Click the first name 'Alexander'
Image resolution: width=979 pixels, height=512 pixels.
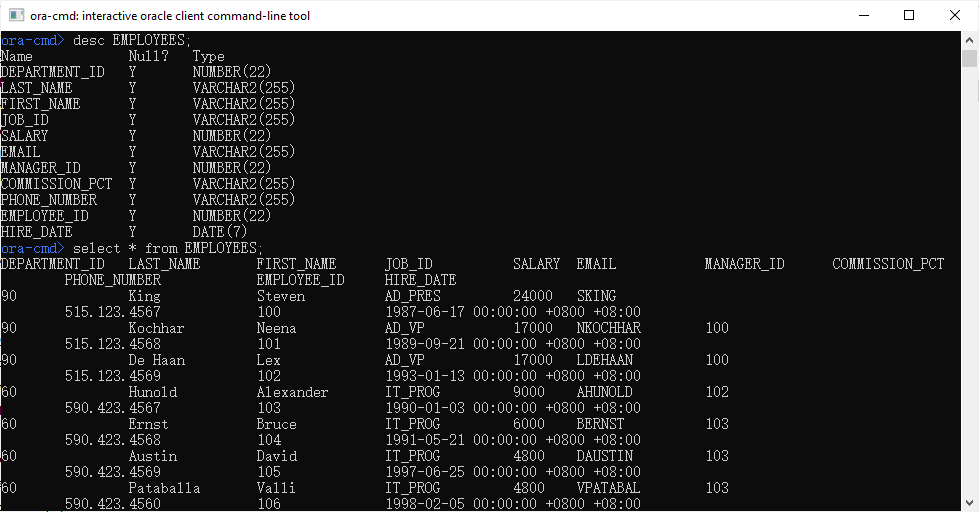click(x=292, y=392)
